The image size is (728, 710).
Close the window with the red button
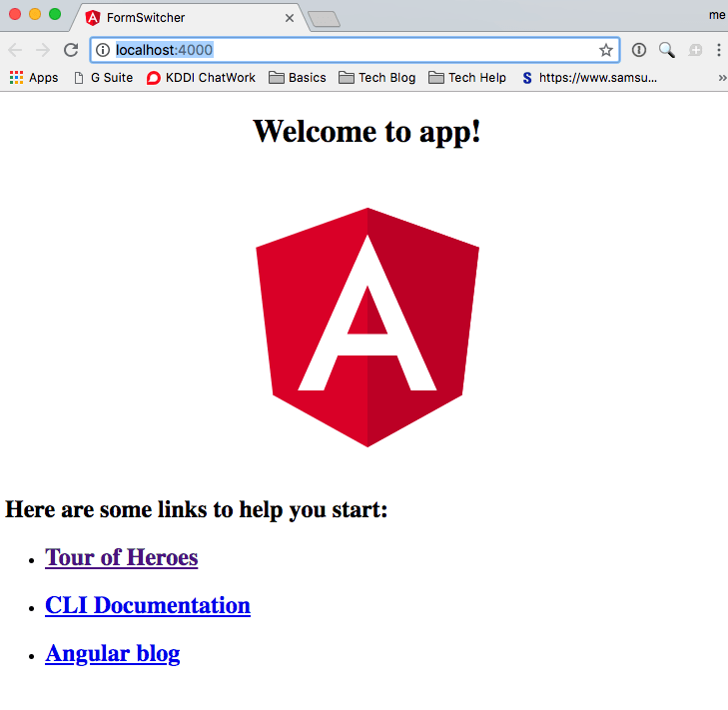click(15, 14)
